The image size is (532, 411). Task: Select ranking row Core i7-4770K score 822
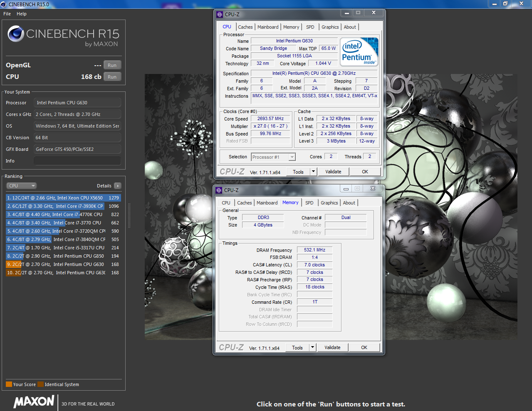tap(63, 214)
